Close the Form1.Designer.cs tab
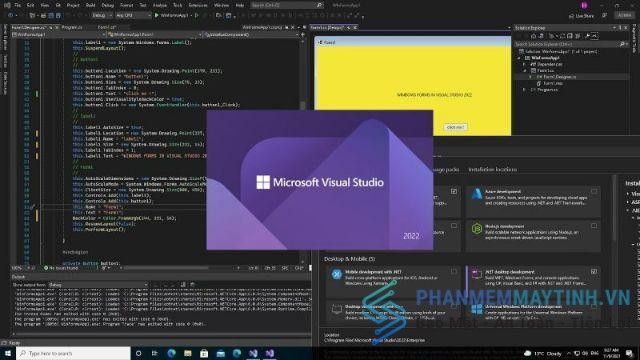Screen dimensions: 640x360 click(56, 27)
